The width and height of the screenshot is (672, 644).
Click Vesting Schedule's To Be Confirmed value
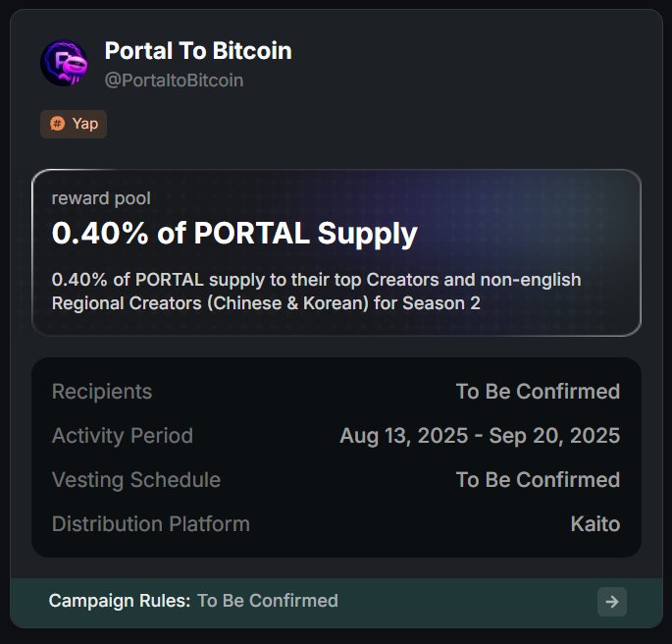coord(538,480)
